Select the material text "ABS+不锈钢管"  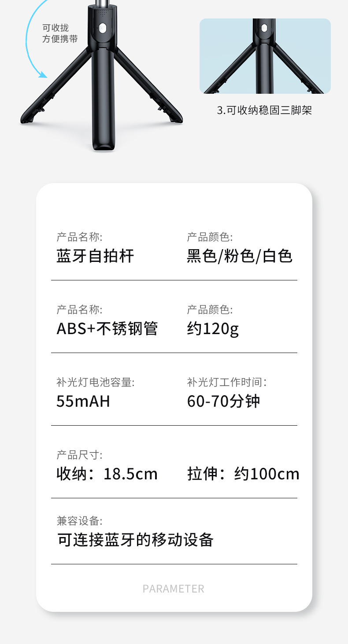click(x=107, y=329)
